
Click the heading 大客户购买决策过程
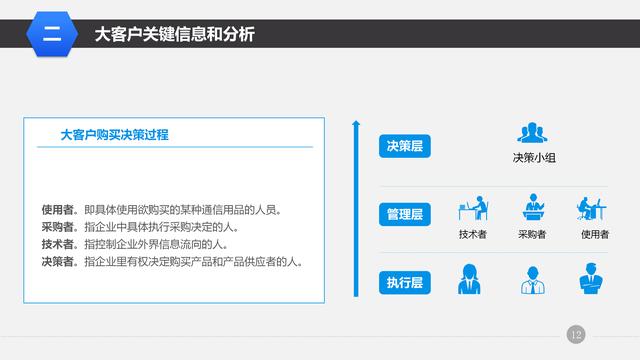pos(114,135)
